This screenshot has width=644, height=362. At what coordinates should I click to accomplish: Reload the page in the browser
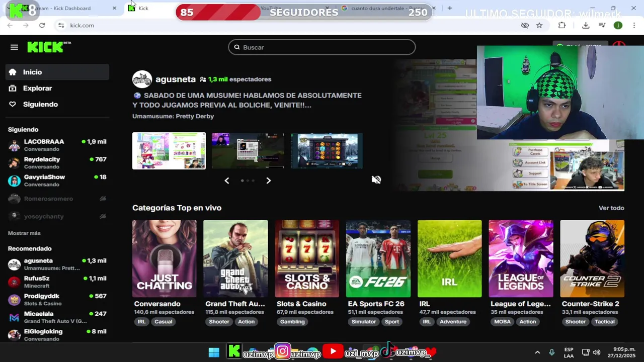click(x=42, y=25)
